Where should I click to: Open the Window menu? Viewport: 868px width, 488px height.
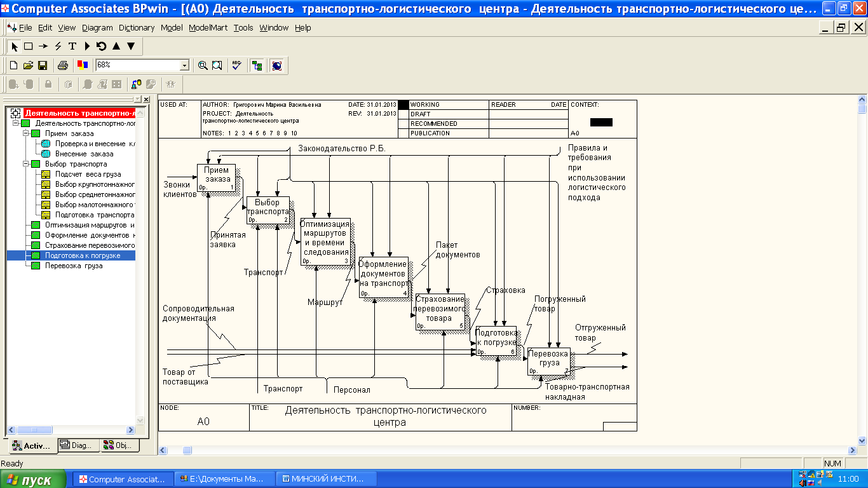[274, 28]
